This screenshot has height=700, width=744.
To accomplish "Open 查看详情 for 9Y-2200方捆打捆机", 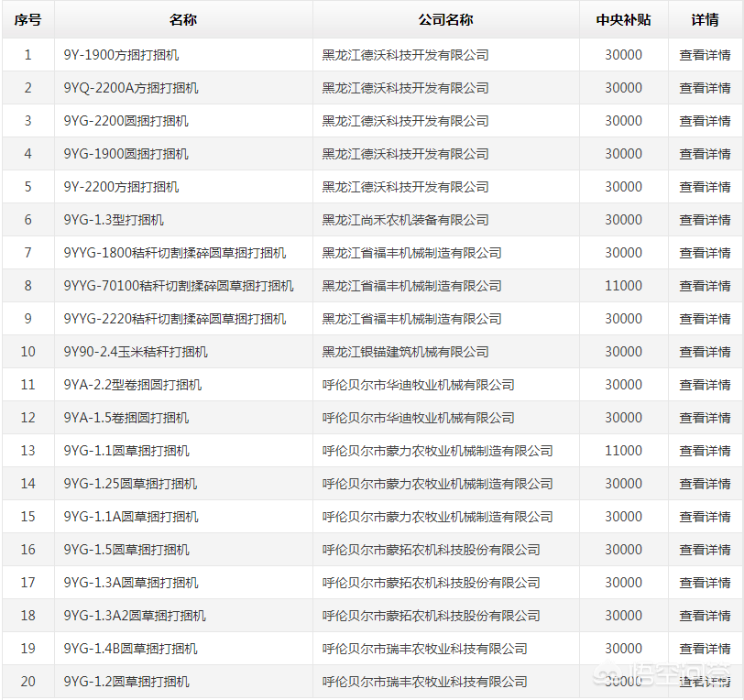I will pos(705,187).
